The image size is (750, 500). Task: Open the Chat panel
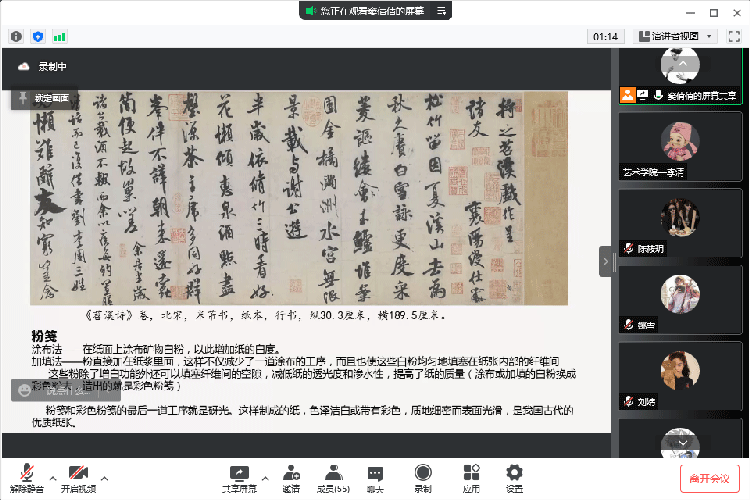[x=375, y=476]
